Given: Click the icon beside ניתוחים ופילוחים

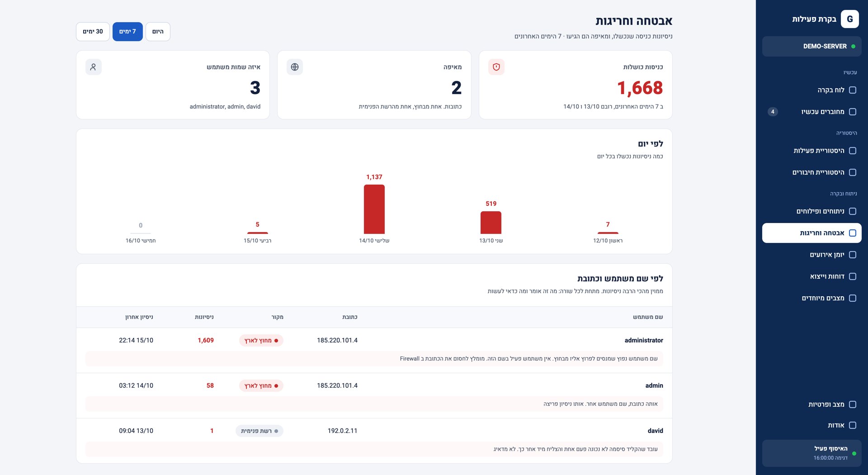Looking at the screenshot, I should (x=853, y=211).
